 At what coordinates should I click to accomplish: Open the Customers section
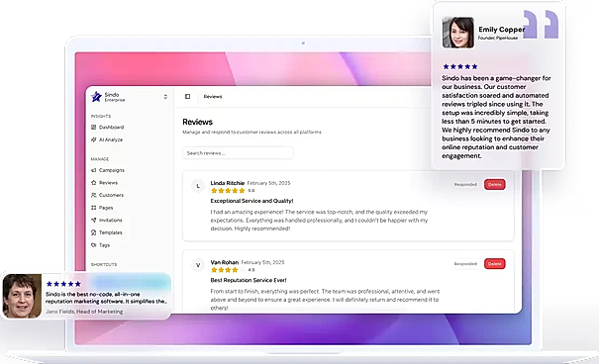[107, 195]
